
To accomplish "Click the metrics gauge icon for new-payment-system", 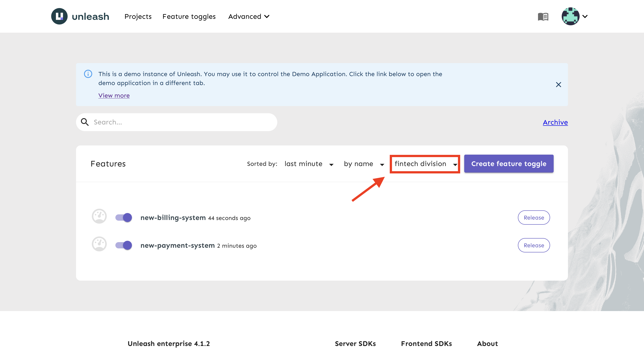I will click(99, 244).
